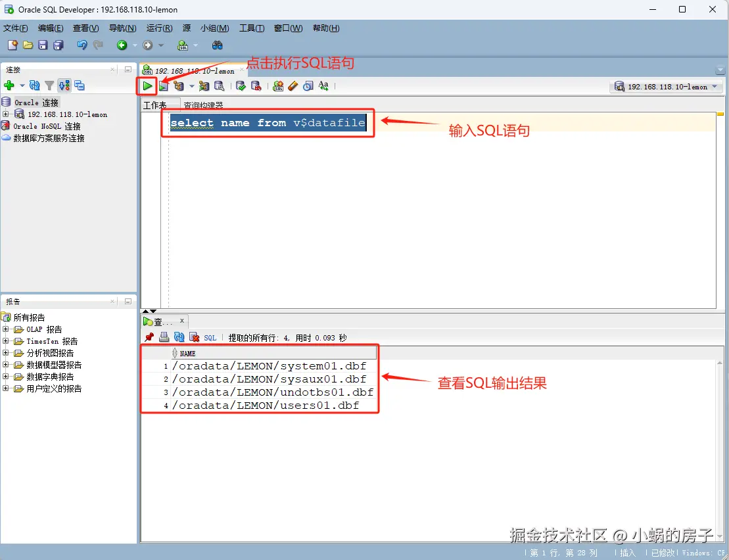The width and height of the screenshot is (729, 560).
Task: Click the green Back navigation arrow
Action: coord(122,45)
